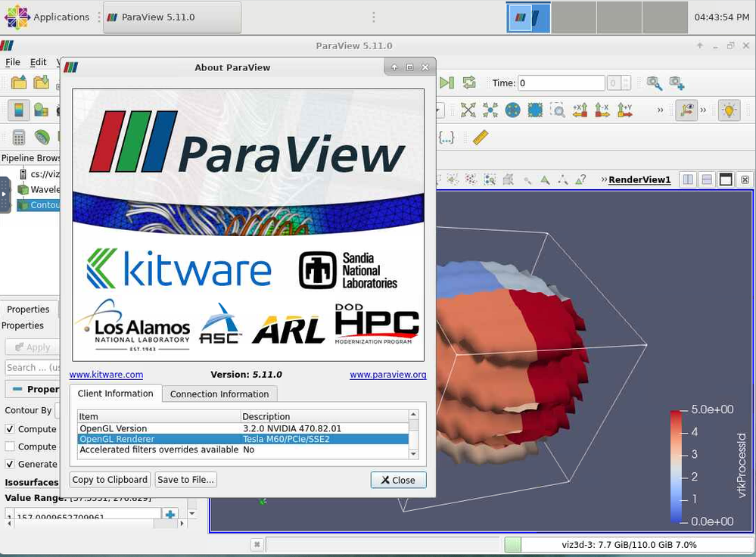Switch to the first workspace thumbnail
Image resolution: width=756 pixels, height=557 pixels.
click(x=528, y=17)
